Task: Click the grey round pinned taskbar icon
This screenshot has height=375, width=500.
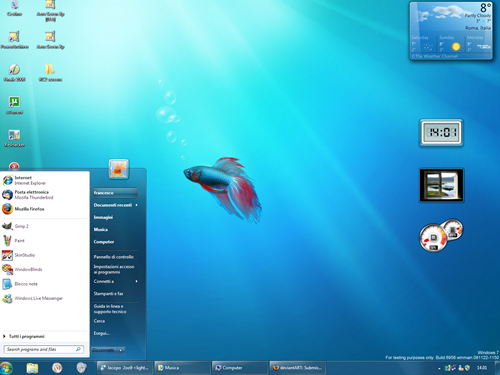Action: (x=81, y=368)
